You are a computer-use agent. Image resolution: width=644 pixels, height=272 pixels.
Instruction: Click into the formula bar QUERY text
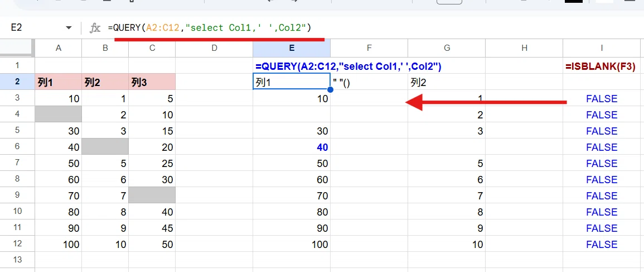point(210,28)
